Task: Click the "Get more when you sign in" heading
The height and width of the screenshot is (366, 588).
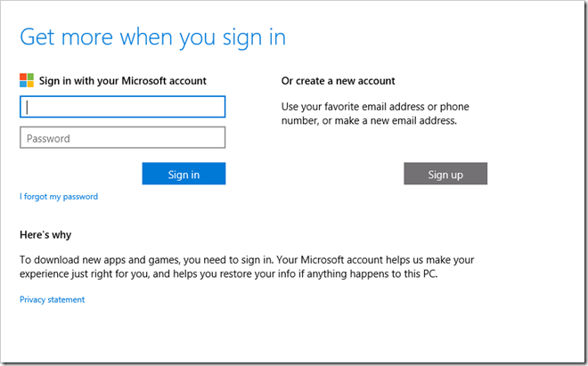Action: (152, 37)
